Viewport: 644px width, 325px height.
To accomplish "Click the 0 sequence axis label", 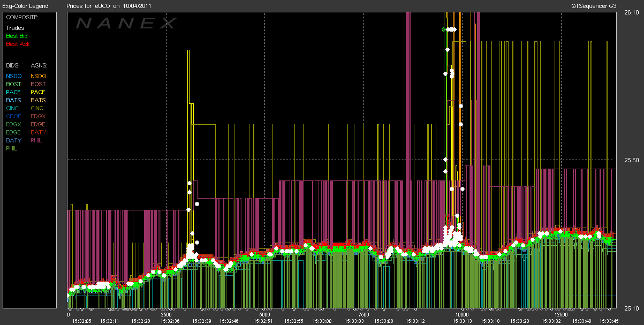I will tap(69, 315).
